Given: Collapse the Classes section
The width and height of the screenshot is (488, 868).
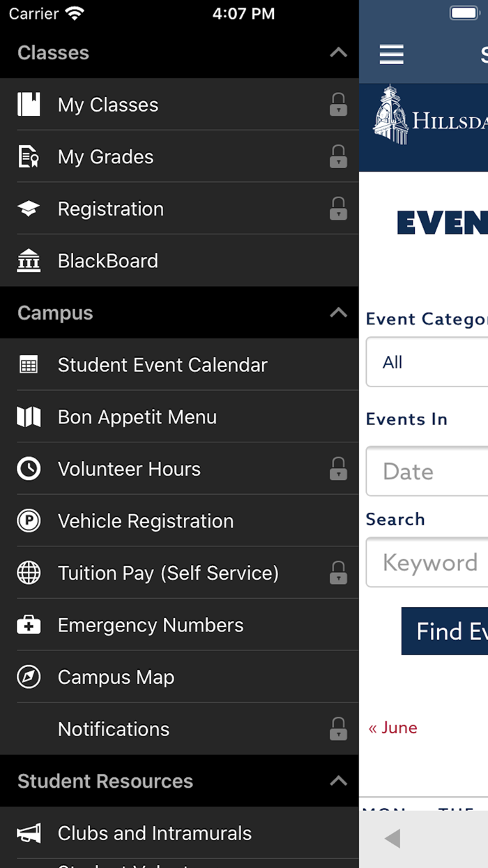Looking at the screenshot, I should point(338,53).
